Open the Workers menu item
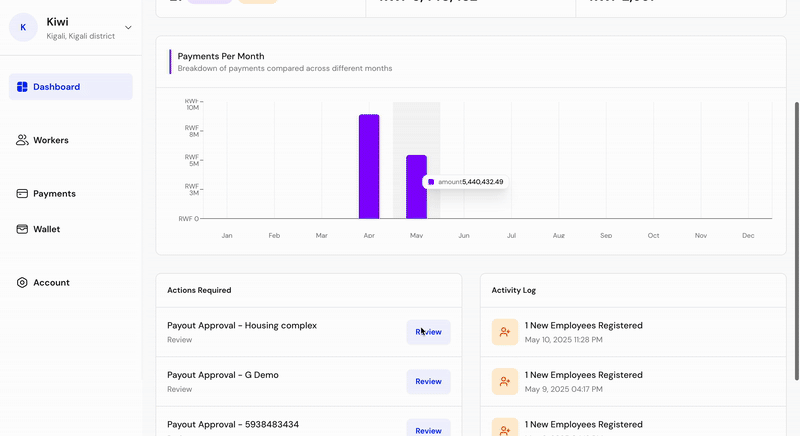The image size is (800, 436). (71, 140)
